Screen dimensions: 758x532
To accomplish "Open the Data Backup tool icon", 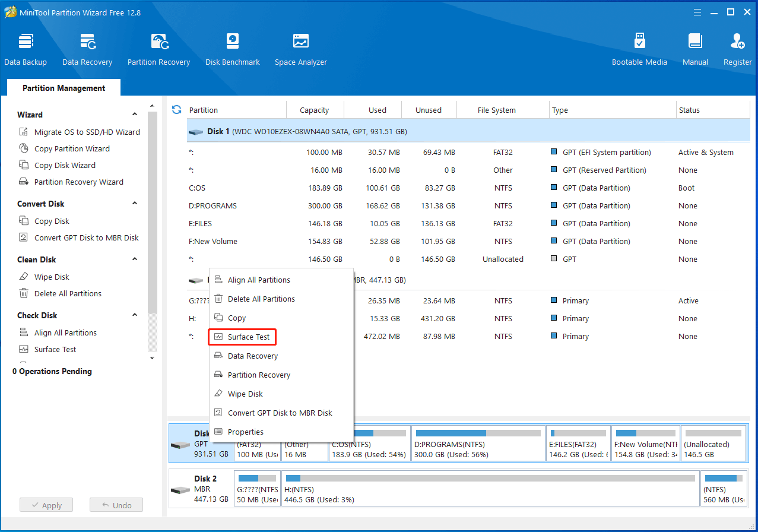I will pyautogui.click(x=26, y=42).
